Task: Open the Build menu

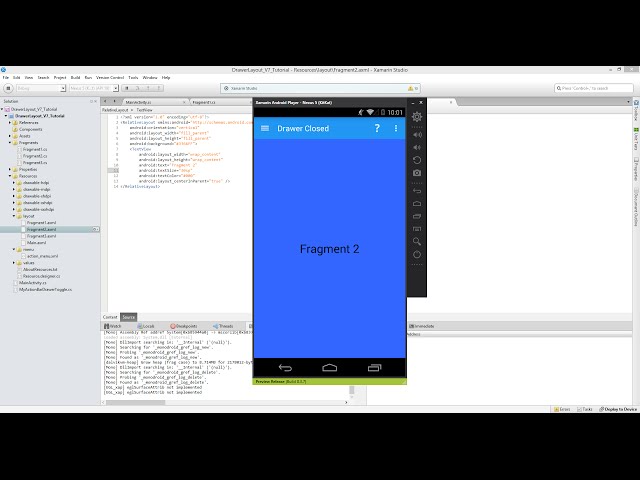Action: (76, 78)
